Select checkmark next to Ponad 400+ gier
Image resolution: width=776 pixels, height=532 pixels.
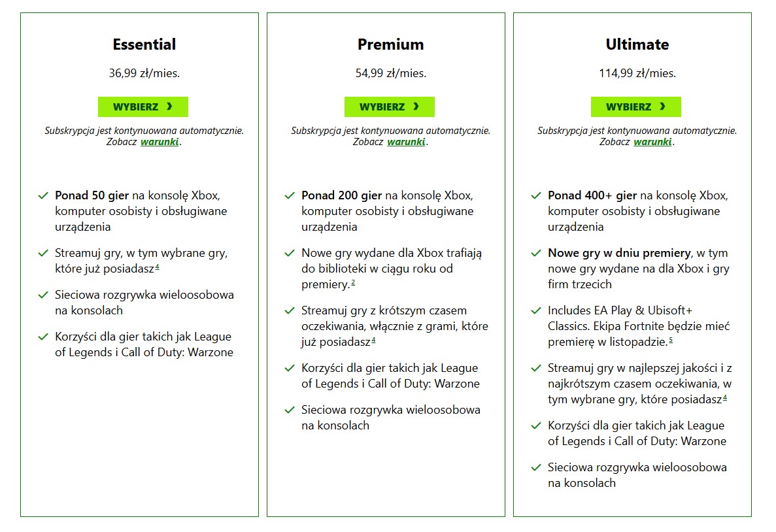coord(536,195)
